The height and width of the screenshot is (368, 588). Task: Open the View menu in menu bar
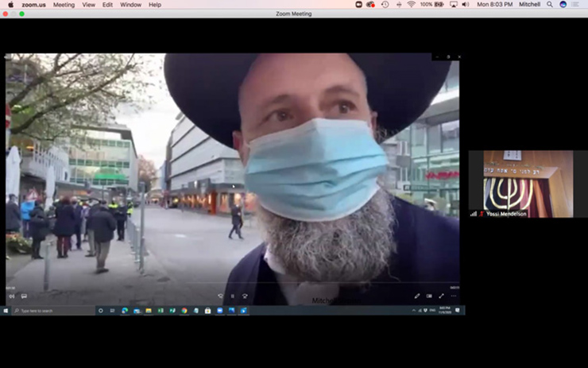pos(88,5)
